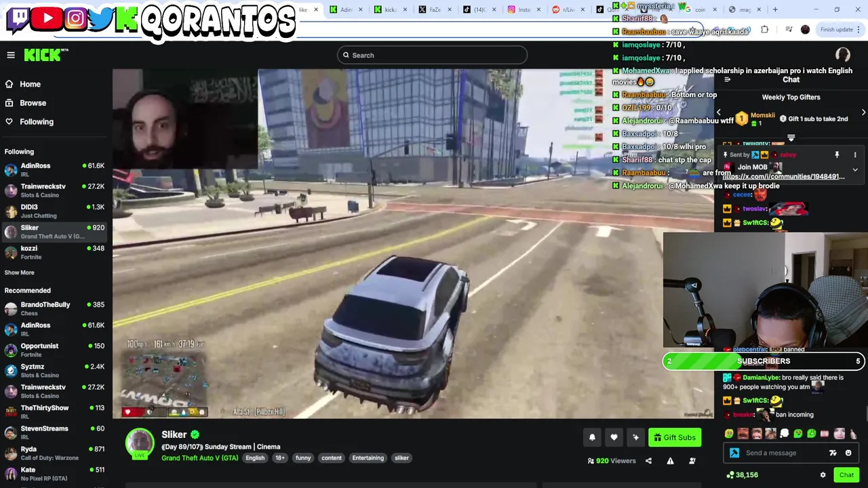Open Grand Theft Auto V category link
The width and height of the screenshot is (868, 488).
pyautogui.click(x=199, y=458)
